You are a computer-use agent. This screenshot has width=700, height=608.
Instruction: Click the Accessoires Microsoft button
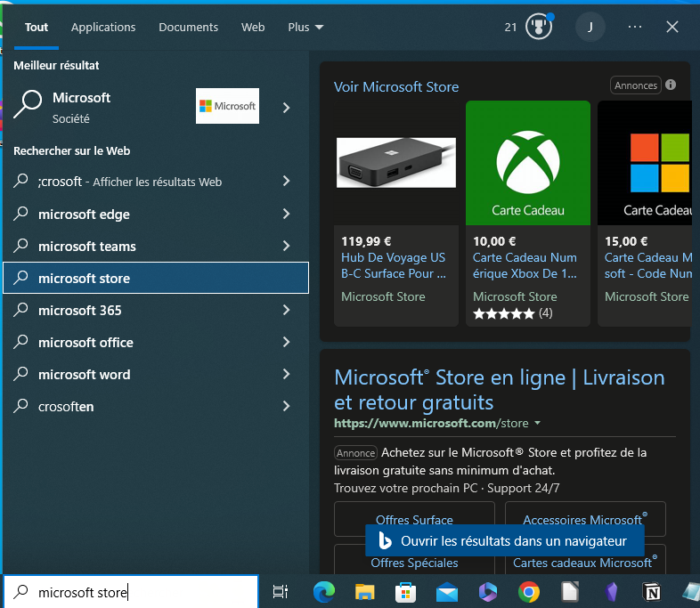pos(585,519)
